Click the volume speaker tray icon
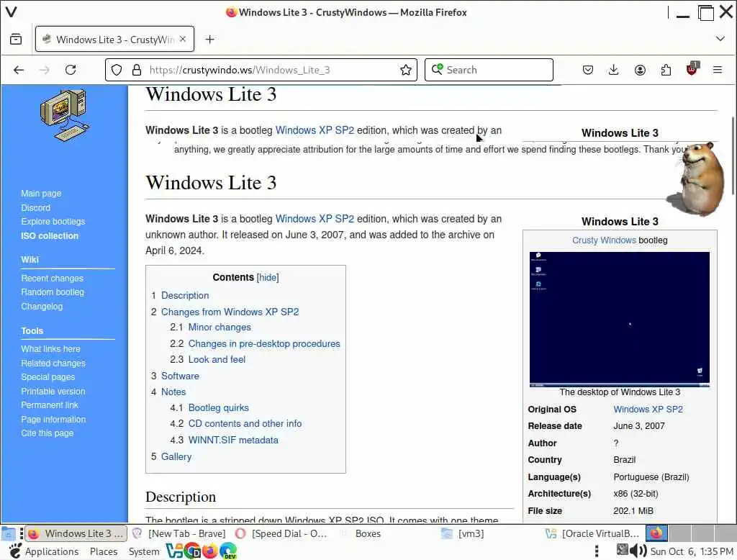This screenshot has height=560, width=737. click(638, 551)
